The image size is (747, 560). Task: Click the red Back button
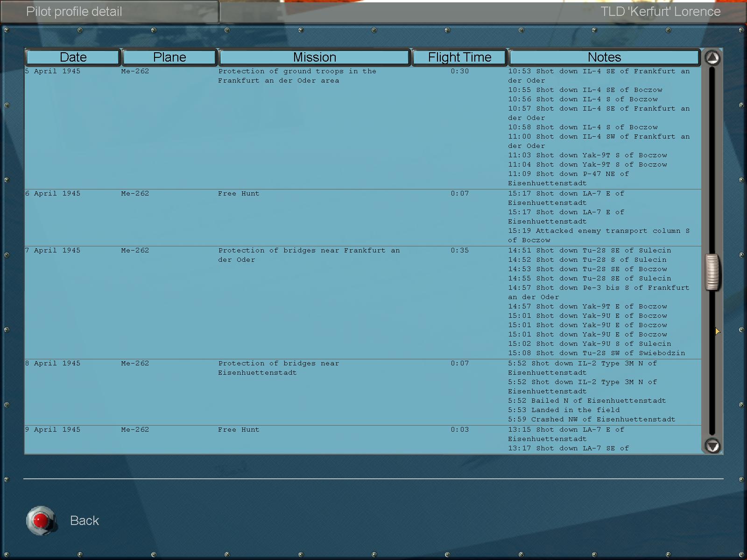tap(41, 520)
